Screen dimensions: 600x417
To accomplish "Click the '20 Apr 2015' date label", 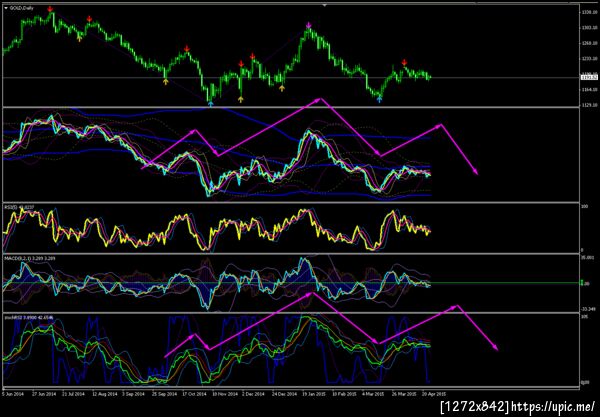I will point(434,394).
